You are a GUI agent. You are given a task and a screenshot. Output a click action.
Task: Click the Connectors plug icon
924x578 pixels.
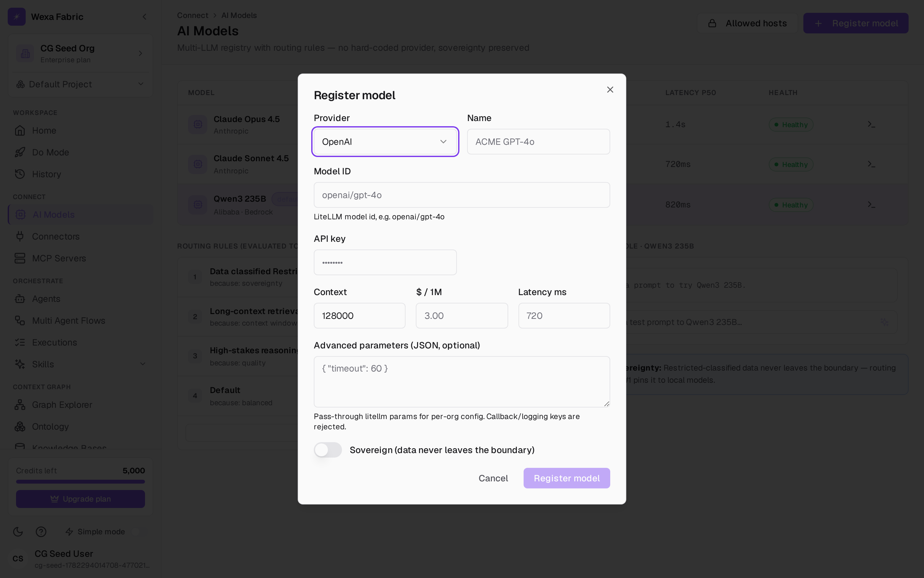coord(20,236)
